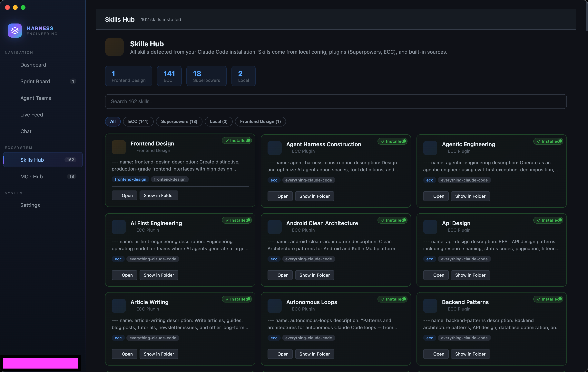Screen dimensions: 588x372
Task: Open the Agentic Engineering skill
Action: point(436,196)
